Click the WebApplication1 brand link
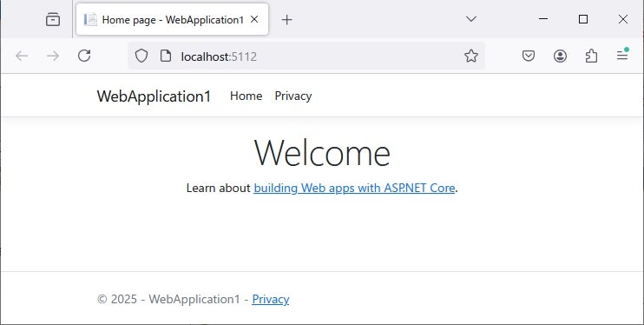644x325 pixels. tap(154, 96)
